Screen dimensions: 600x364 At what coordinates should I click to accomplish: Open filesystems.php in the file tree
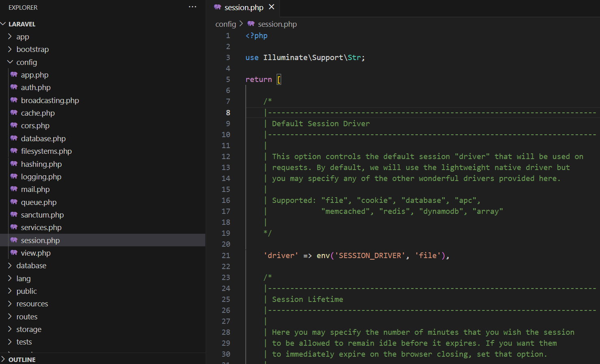click(x=46, y=151)
